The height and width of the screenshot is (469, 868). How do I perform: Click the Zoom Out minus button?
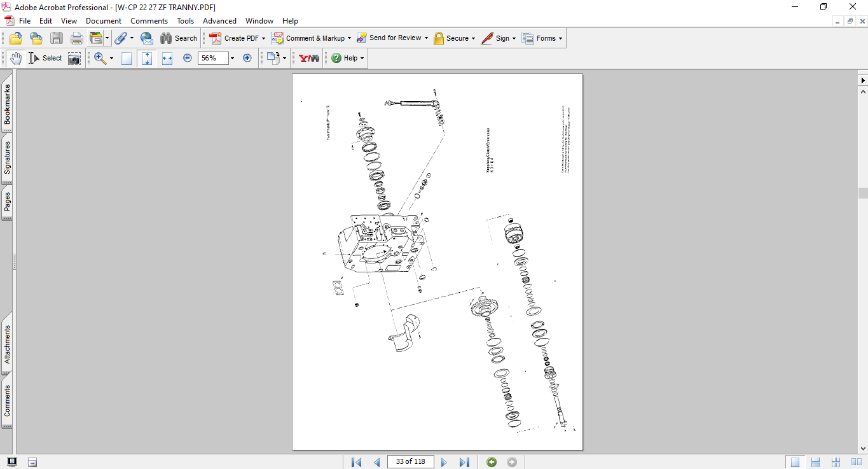pos(188,58)
